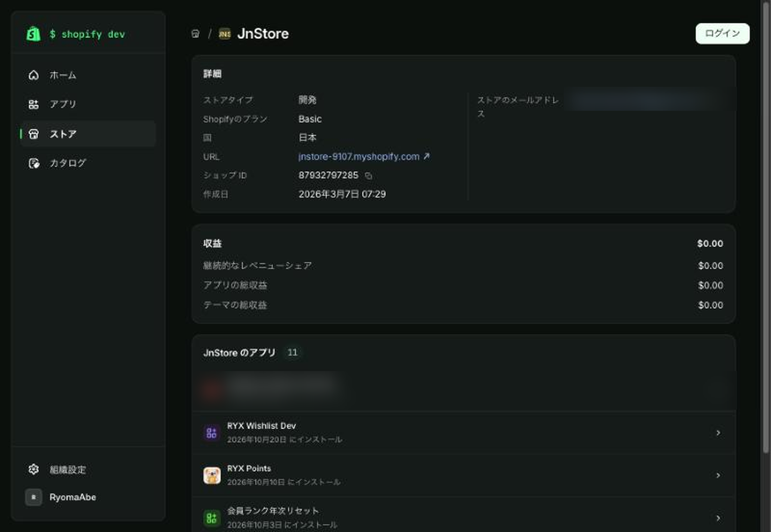Image resolution: width=771 pixels, height=532 pixels.
Task: Click the 日本 country value
Action: point(307,137)
